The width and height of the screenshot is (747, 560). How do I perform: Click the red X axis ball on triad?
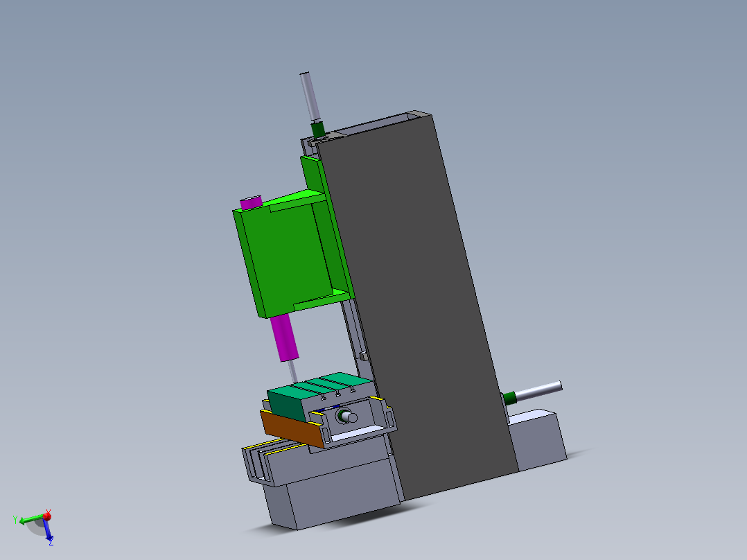pos(47,516)
